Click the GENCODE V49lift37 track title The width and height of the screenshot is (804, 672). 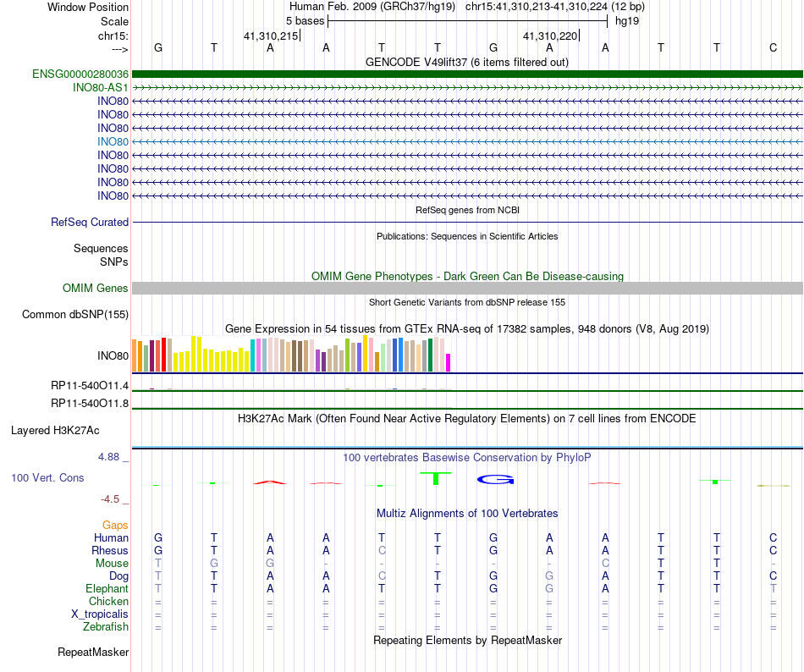point(466,63)
